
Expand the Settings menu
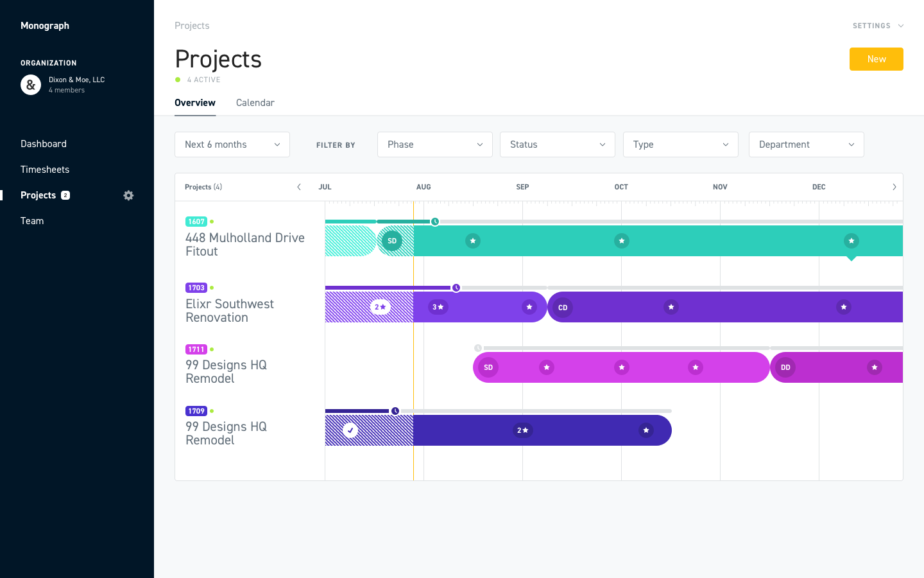pyautogui.click(x=878, y=26)
